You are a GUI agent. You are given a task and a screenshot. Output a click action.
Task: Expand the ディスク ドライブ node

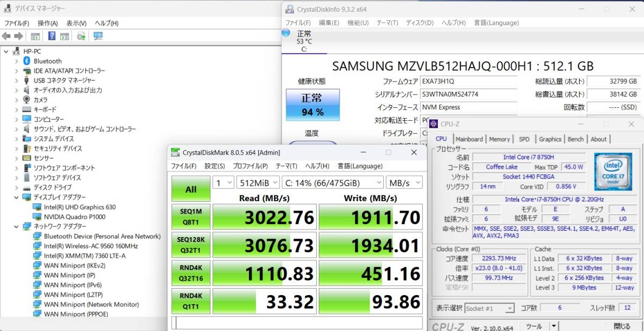17,187
